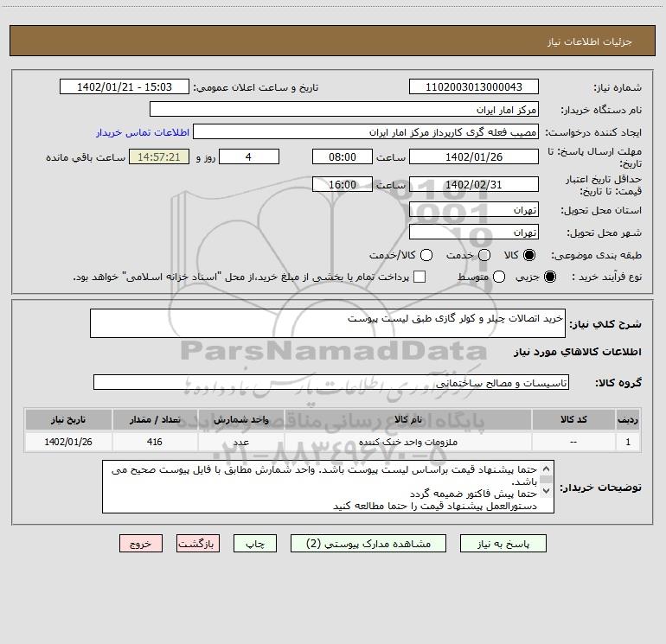Select the متوسط purchase type radio
The width and height of the screenshot is (666, 644).
tap(499, 277)
